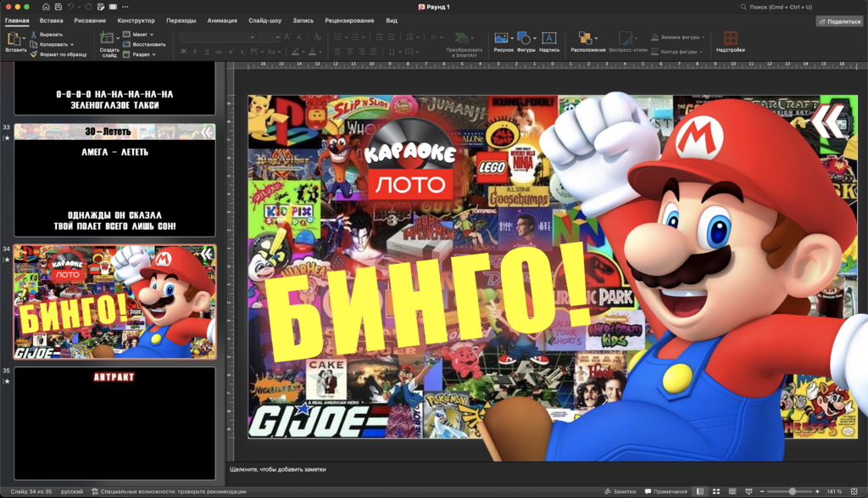Click the font color A swatch
Viewport: 868px width, 498px height.
[x=312, y=52]
